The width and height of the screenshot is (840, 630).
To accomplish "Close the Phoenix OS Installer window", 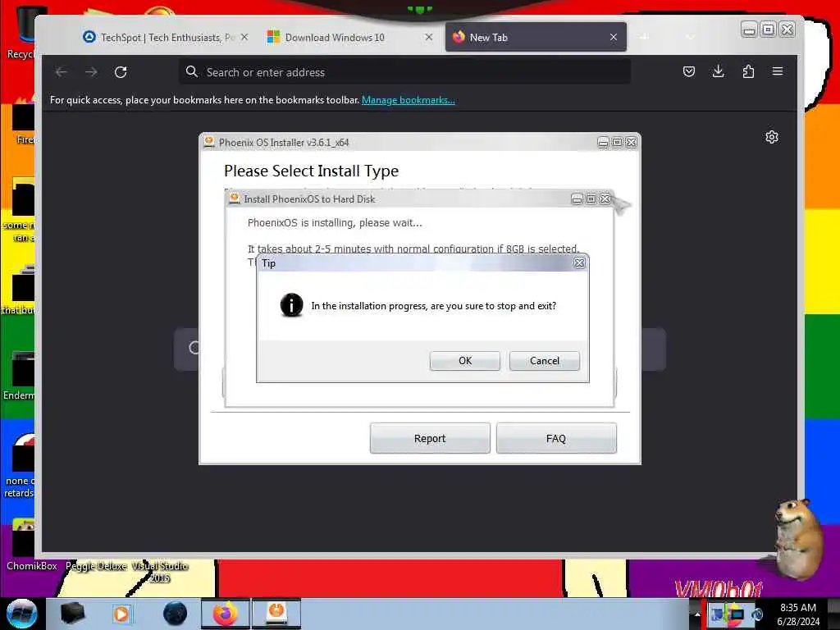I will pyautogui.click(x=631, y=143).
